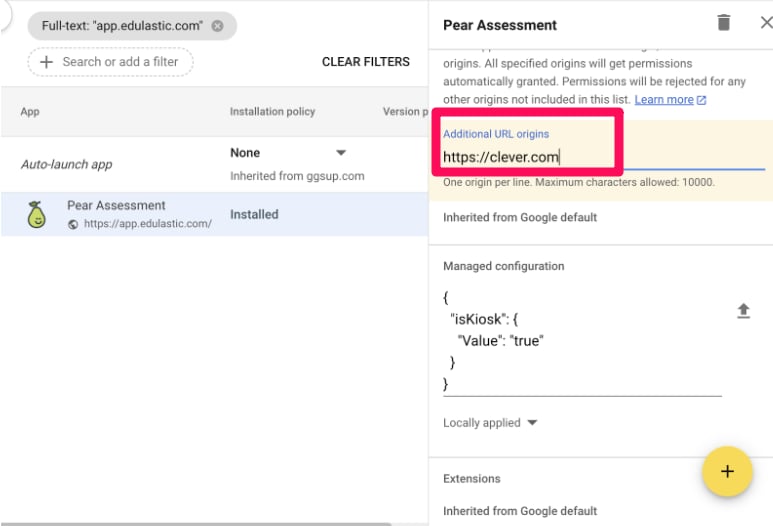Click the https://app.edulastic.com/ URL text

click(x=148, y=224)
